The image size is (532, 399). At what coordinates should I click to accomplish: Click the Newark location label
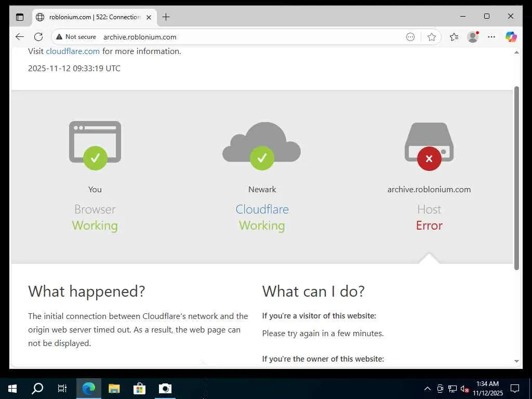(x=262, y=189)
